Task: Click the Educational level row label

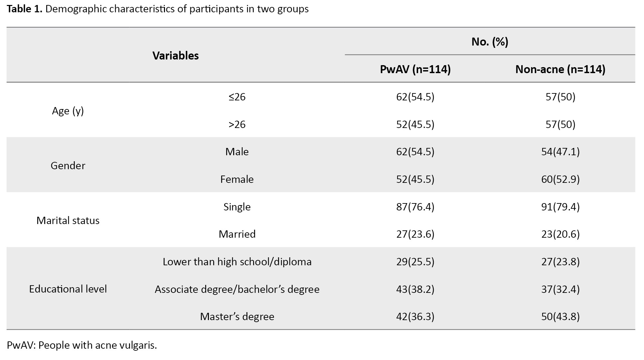Action: pos(68,289)
